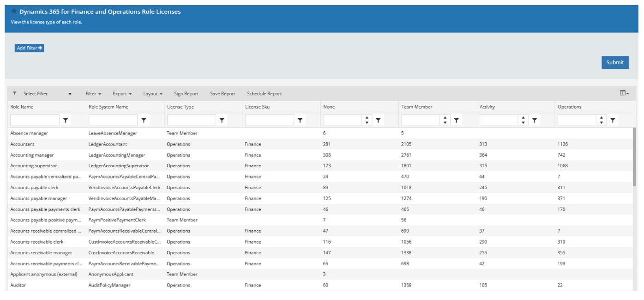
Task: Open the Filter menu
Action: point(93,94)
